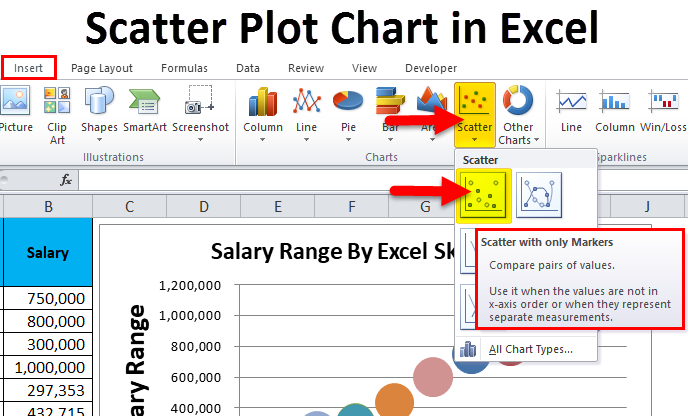This screenshot has width=688, height=416.
Task: Insert a Picture from the Illustrations group
Action: [x=16, y=100]
